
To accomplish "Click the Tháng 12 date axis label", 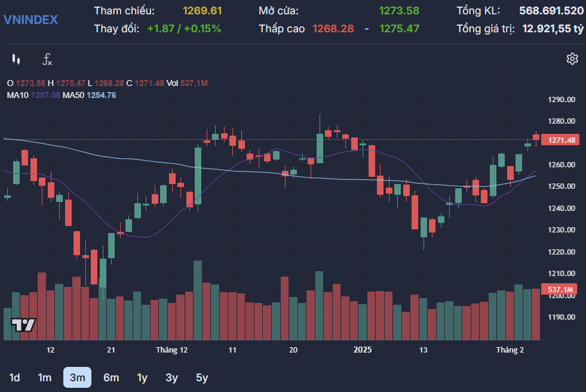I will tap(171, 350).
